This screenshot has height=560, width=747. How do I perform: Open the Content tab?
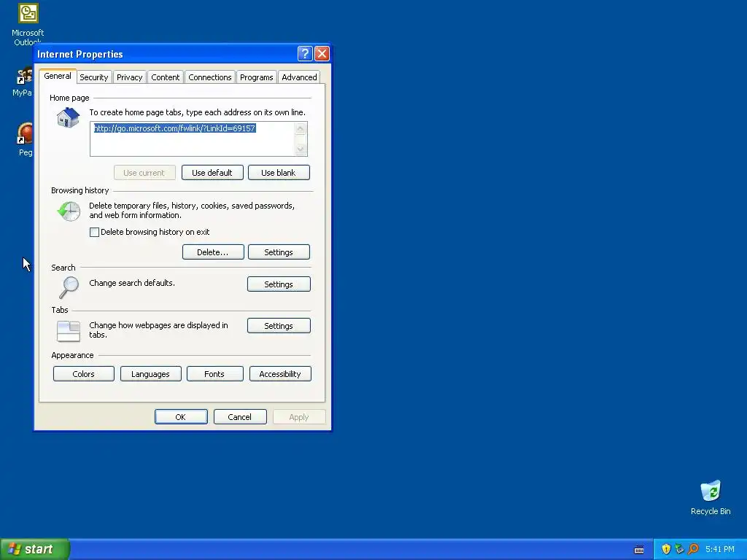(166, 77)
